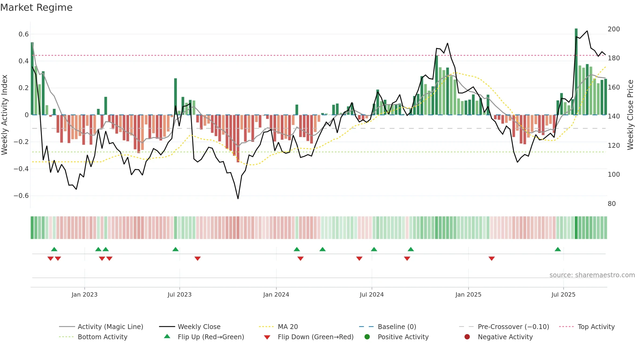Click the Jul 2023 axis label
Screen dimensions: 644x362
(180, 294)
